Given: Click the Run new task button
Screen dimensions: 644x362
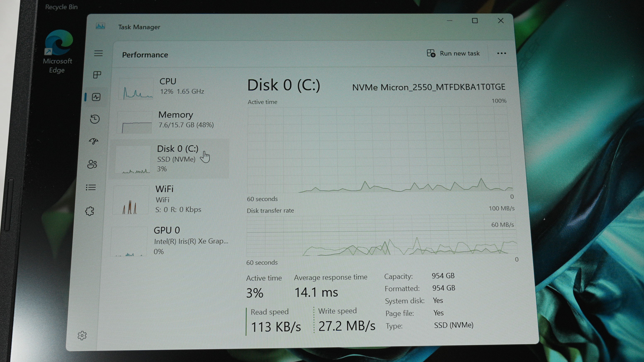Looking at the screenshot, I should point(453,53).
